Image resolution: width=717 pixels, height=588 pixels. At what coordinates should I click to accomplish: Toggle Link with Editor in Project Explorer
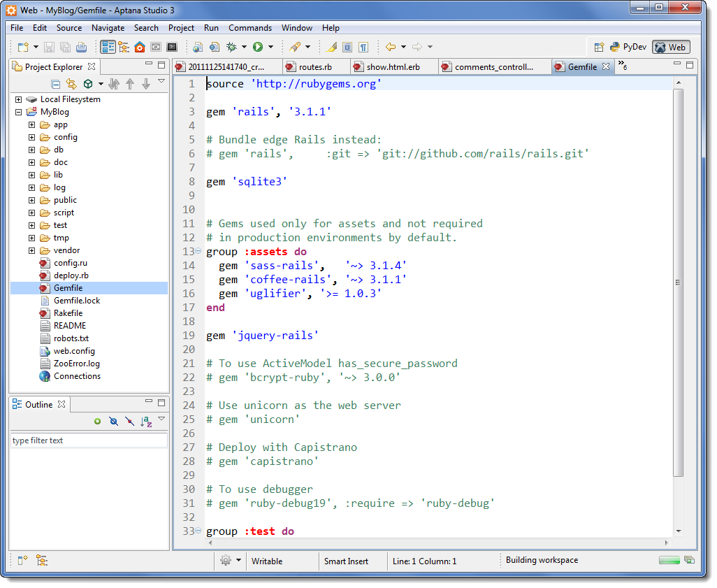click(x=71, y=84)
